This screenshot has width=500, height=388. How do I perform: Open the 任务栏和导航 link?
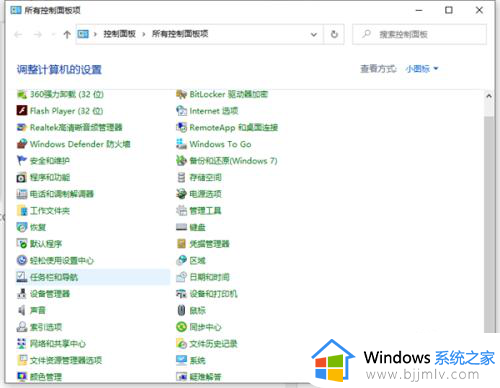click(54, 277)
